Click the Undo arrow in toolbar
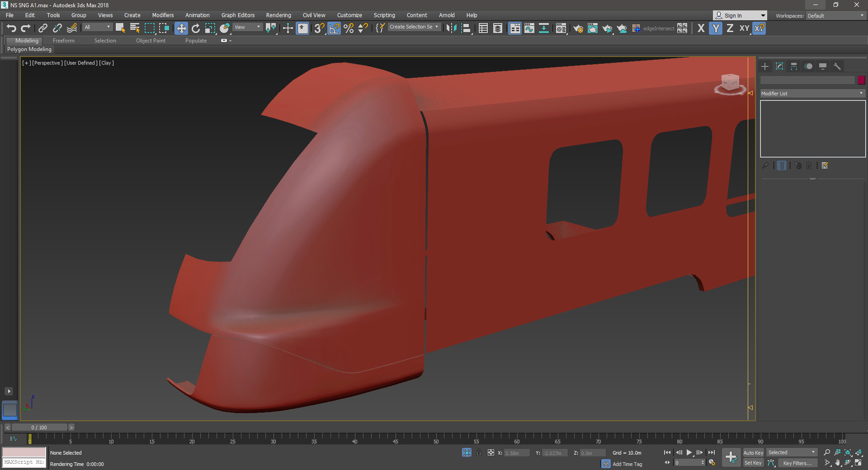This screenshot has width=868, height=470. [x=11, y=28]
